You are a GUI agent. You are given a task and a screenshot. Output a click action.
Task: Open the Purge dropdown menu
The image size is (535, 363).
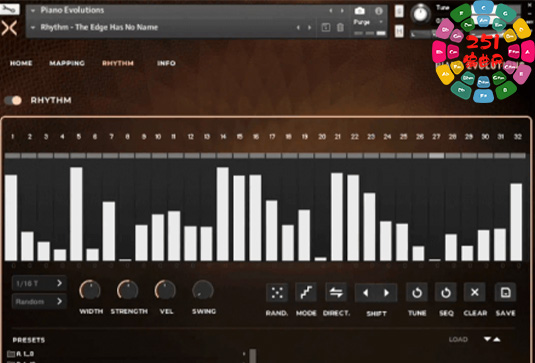(x=369, y=22)
